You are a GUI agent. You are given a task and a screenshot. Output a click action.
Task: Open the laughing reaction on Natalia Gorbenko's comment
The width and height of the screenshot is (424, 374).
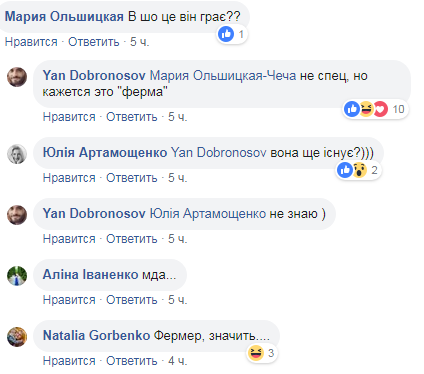tap(256, 353)
